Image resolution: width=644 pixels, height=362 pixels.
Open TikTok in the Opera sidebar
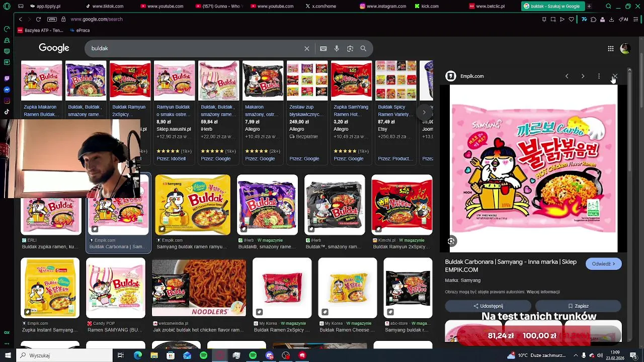(x=7, y=112)
